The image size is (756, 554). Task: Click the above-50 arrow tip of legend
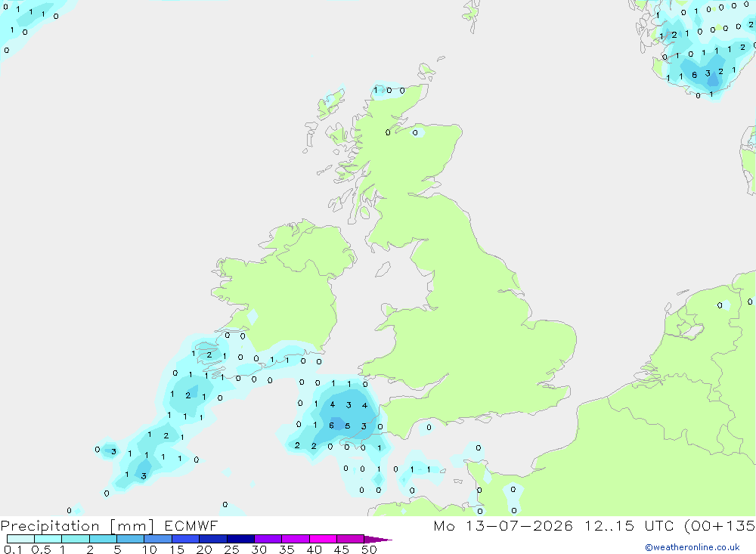[x=378, y=539]
